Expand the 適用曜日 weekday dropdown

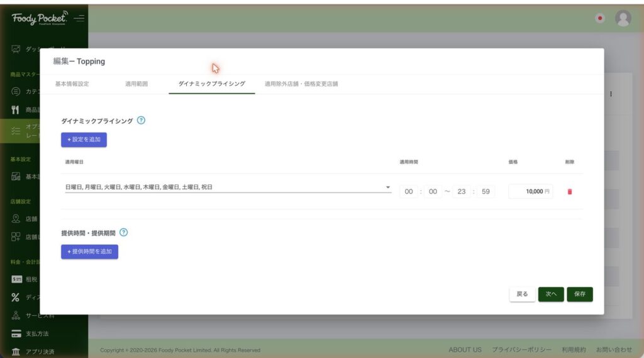(x=228, y=187)
